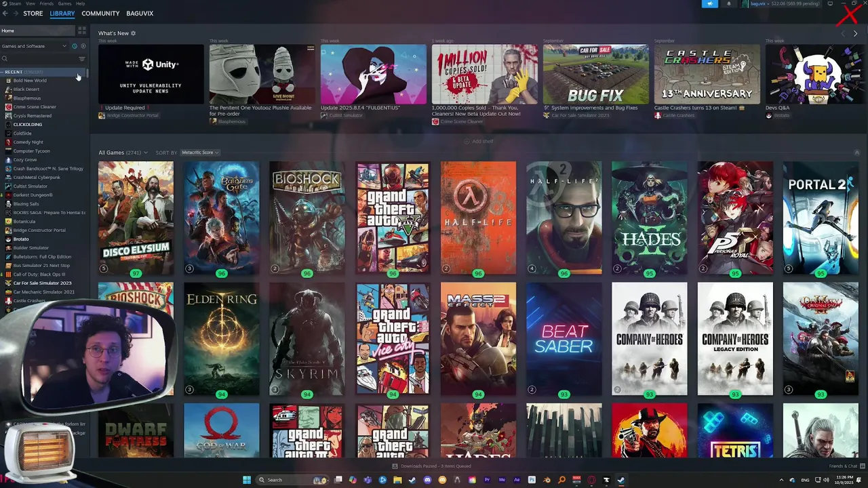
Task: Open Windows Start menu
Action: 247,480
